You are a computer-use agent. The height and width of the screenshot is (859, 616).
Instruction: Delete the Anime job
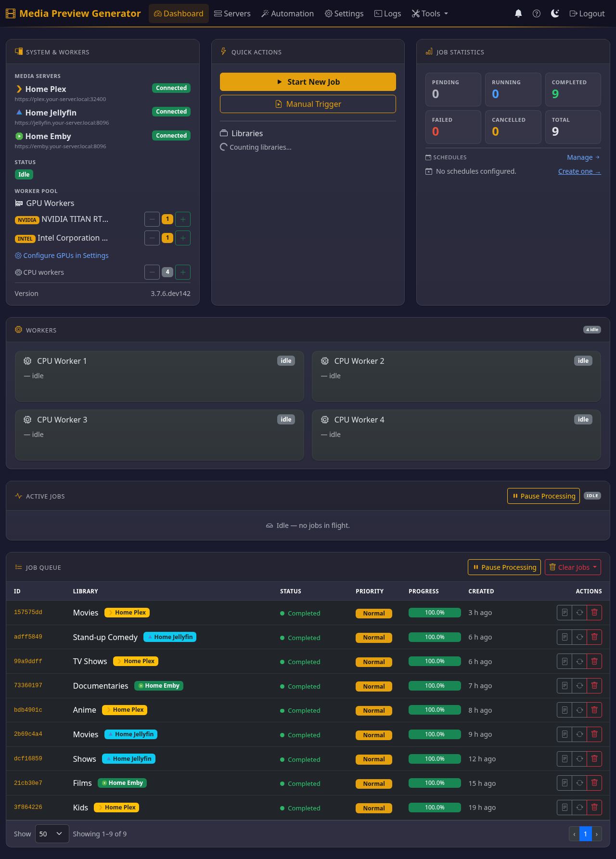pos(594,710)
